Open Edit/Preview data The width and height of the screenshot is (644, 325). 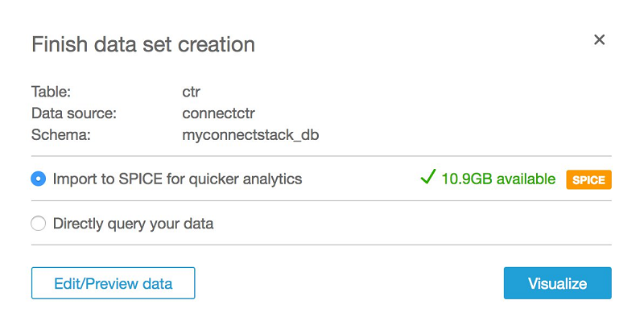tap(113, 283)
